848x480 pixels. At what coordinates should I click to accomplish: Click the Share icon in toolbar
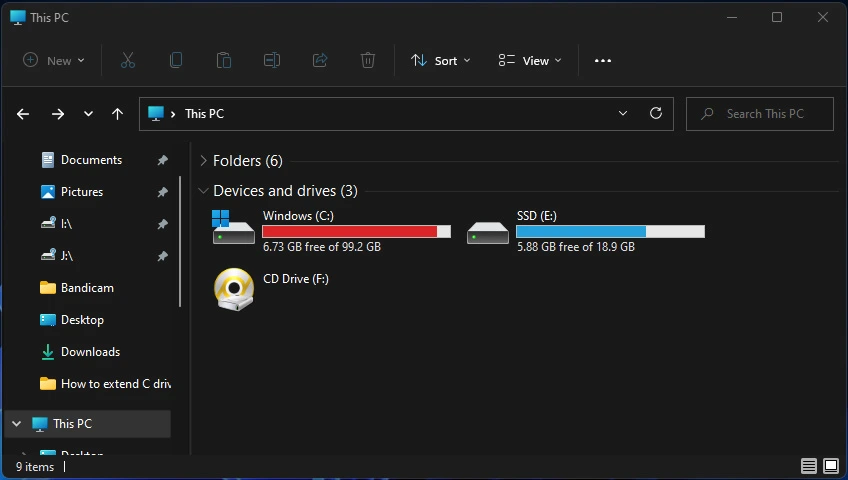320,61
